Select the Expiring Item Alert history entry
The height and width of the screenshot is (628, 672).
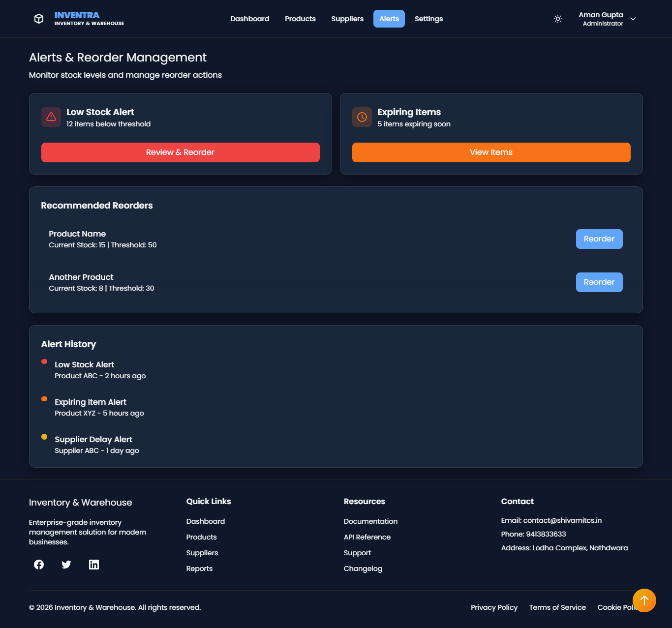(91, 402)
